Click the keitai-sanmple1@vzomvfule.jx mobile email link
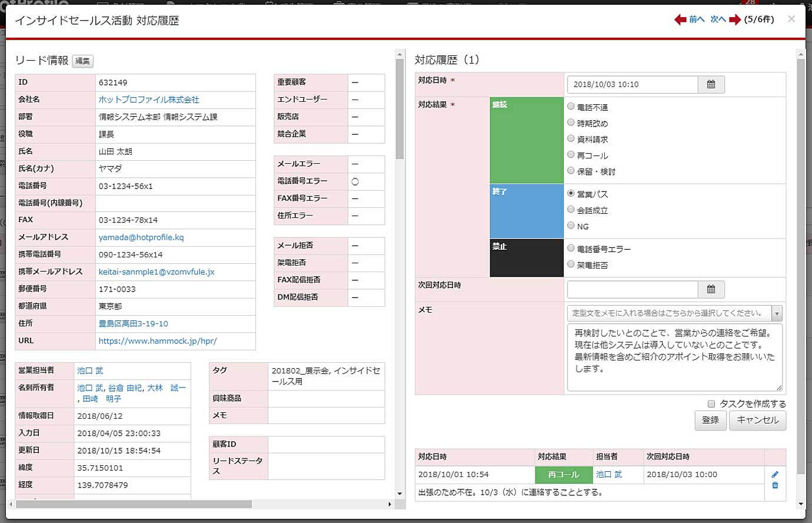Image resolution: width=812 pixels, height=523 pixels. pos(157,272)
